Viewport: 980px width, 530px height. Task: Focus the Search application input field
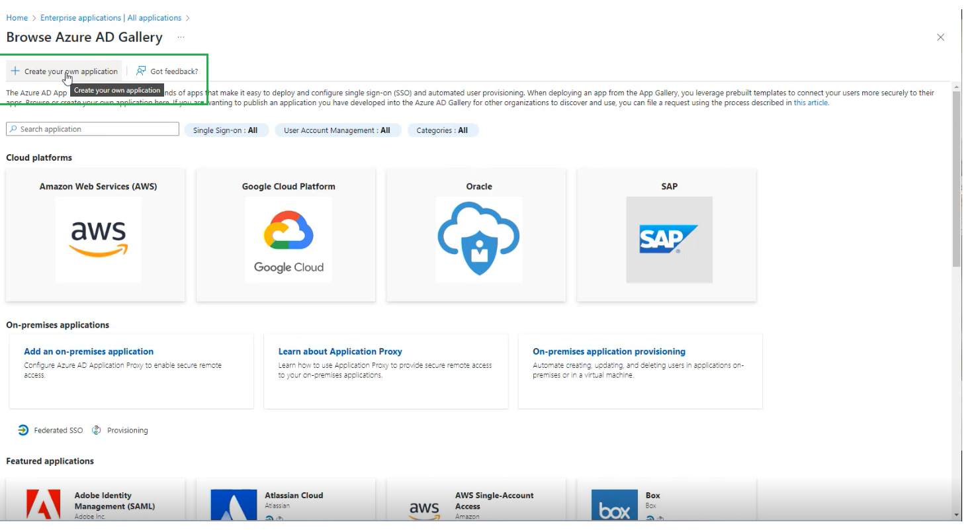[x=93, y=129]
